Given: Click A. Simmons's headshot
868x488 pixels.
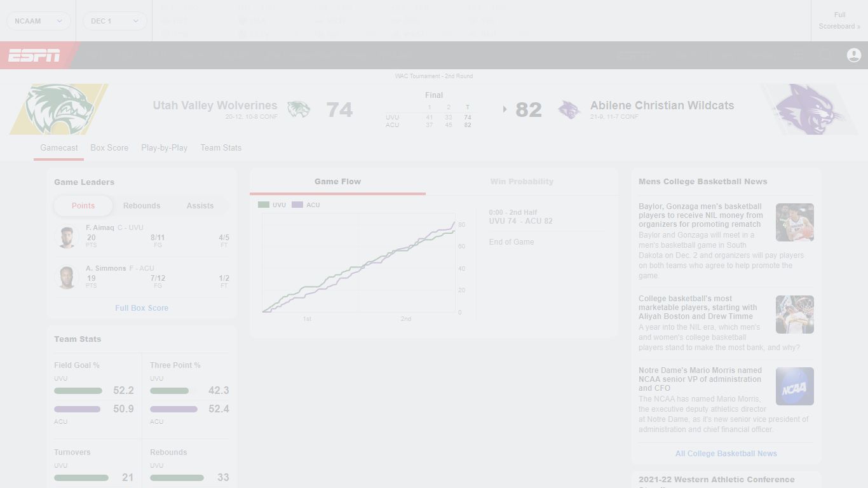Looking at the screenshot, I should click(67, 278).
